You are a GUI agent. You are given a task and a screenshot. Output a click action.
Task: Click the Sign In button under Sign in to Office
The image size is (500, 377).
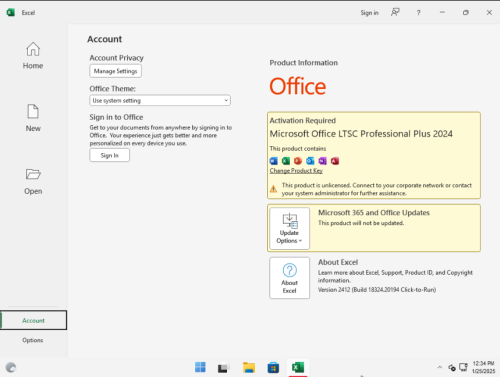point(109,155)
